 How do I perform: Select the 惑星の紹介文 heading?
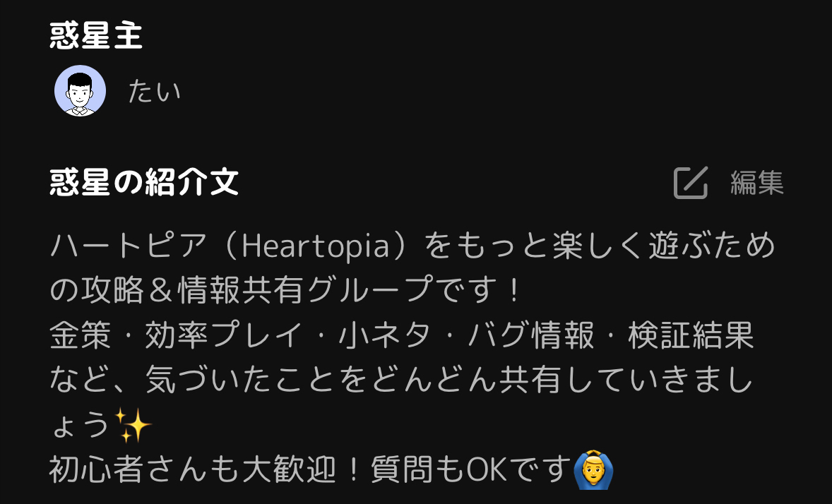(144, 182)
